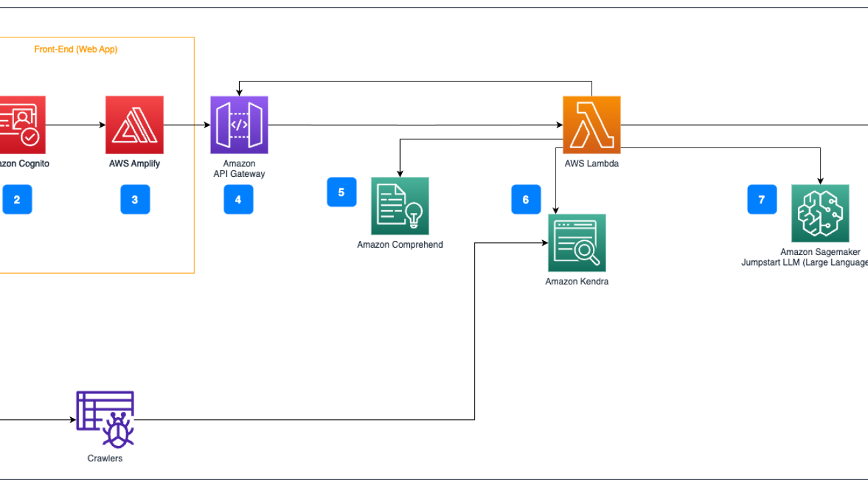Click the Amazon Cognito icon

(23, 125)
